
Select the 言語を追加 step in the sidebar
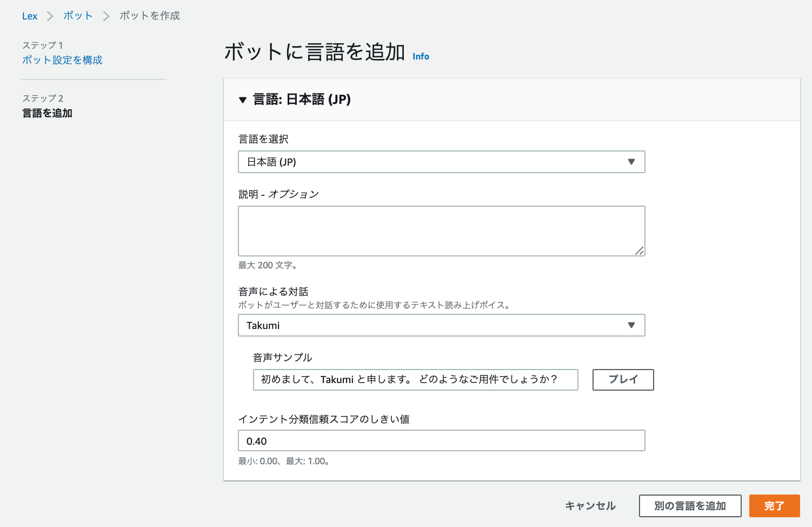click(x=47, y=113)
